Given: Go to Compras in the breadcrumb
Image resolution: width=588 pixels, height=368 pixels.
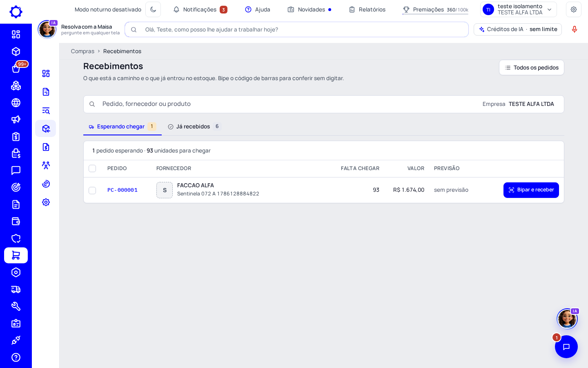Looking at the screenshot, I should (x=82, y=51).
